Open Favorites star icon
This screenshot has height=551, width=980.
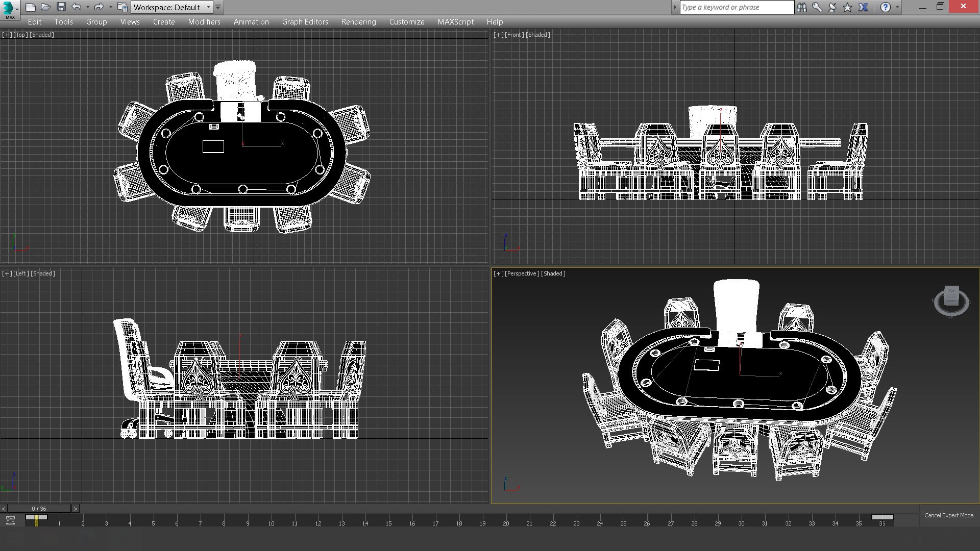coord(848,7)
